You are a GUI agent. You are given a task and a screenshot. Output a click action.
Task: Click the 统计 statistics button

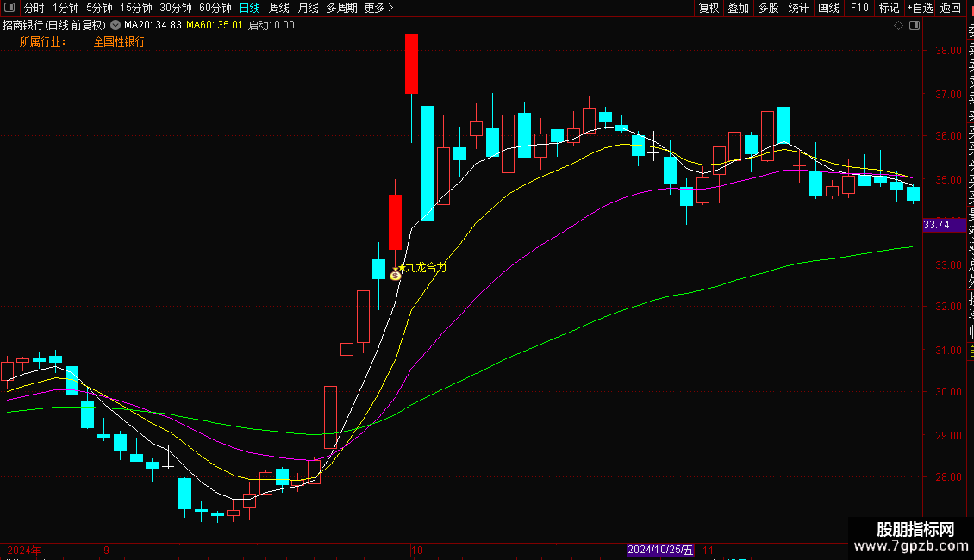(x=798, y=8)
